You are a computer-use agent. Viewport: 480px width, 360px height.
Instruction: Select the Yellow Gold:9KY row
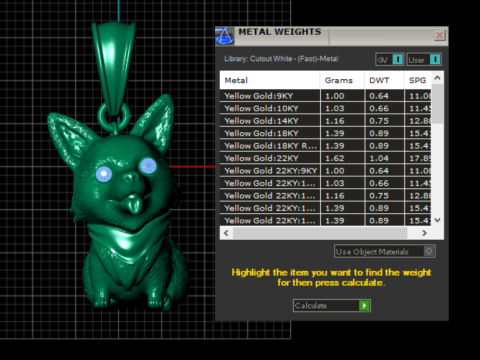coord(325,96)
